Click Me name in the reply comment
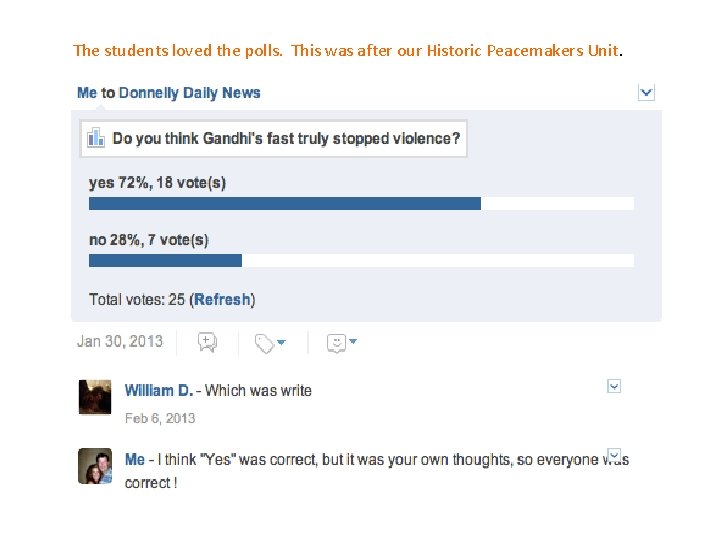The image size is (720, 540). 134,460
